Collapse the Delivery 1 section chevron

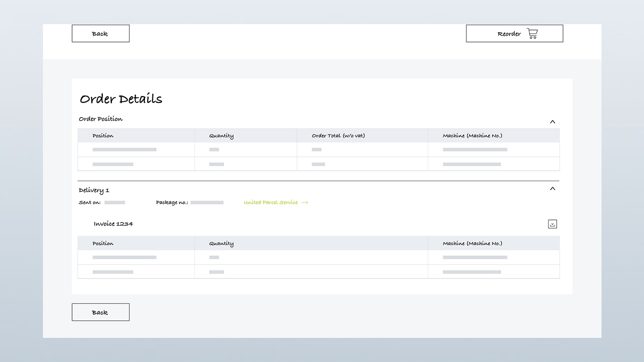[552, 189]
